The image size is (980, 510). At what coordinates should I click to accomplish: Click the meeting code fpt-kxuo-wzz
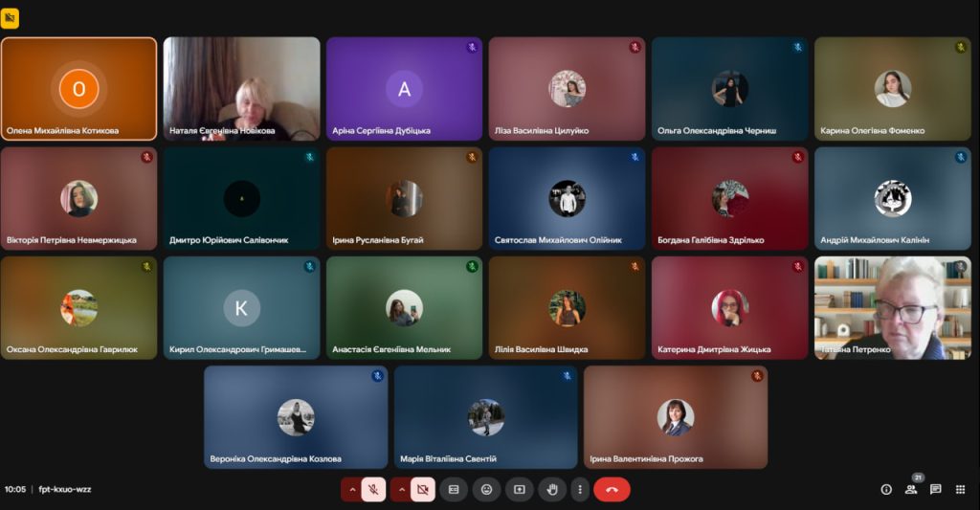pyautogui.click(x=65, y=489)
